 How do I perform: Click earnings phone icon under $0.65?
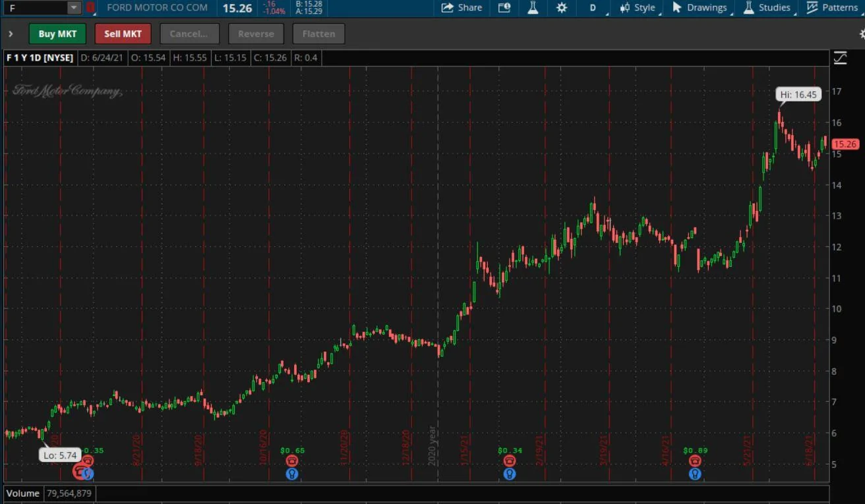[292, 461]
